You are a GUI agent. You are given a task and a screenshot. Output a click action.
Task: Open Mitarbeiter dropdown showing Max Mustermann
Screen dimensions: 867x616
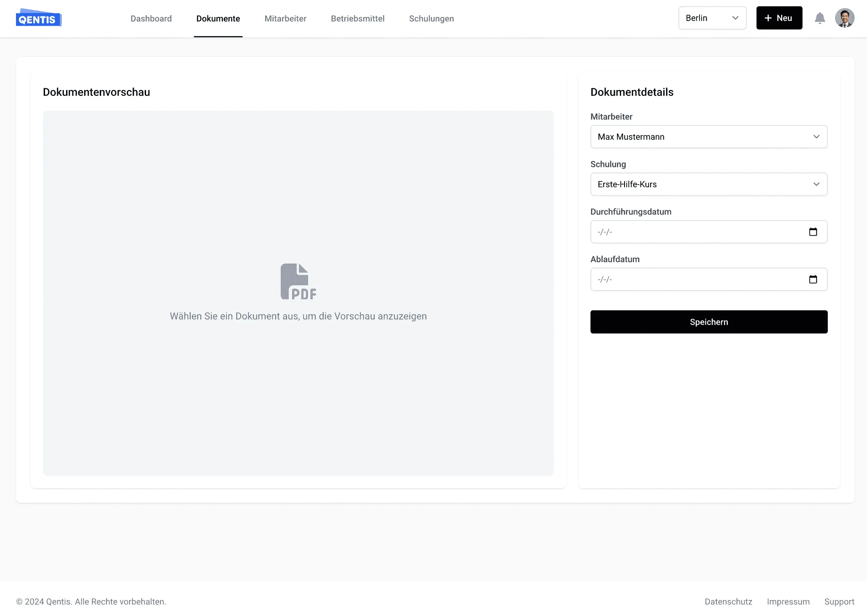point(709,137)
